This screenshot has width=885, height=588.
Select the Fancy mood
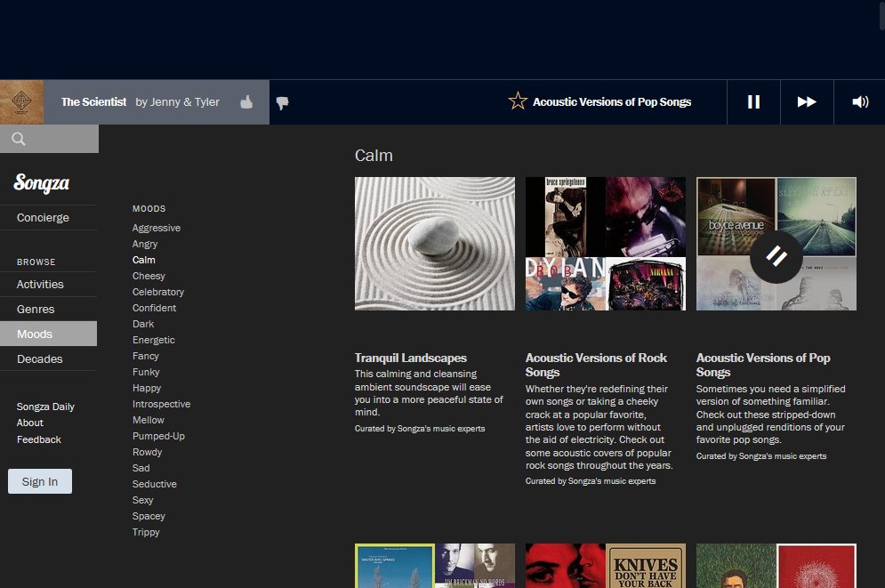point(146,356)
